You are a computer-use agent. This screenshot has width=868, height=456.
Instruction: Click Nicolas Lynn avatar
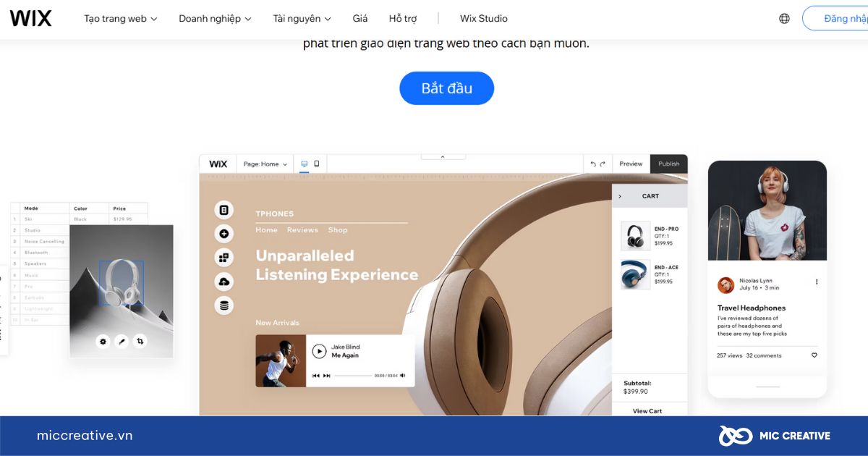pyautogui.click(x=726, y=284)
